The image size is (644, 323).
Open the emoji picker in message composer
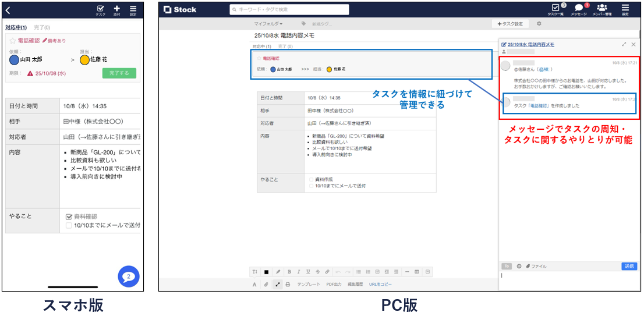tap(519, 267)
